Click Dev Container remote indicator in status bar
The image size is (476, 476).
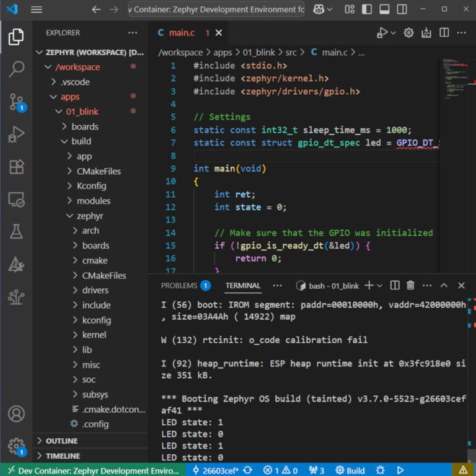(93, 470)
